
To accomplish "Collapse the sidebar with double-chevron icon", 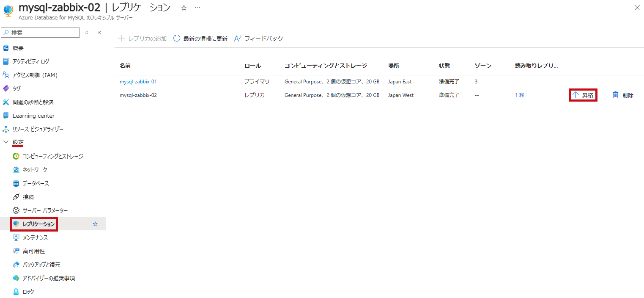I will tap(99, 33).
